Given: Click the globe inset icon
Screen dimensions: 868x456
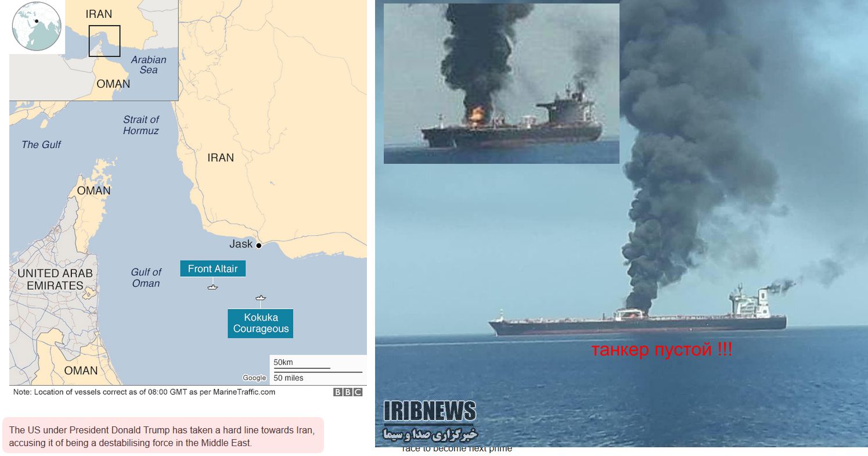Looking at the screenshot, I should click(37, 27).
